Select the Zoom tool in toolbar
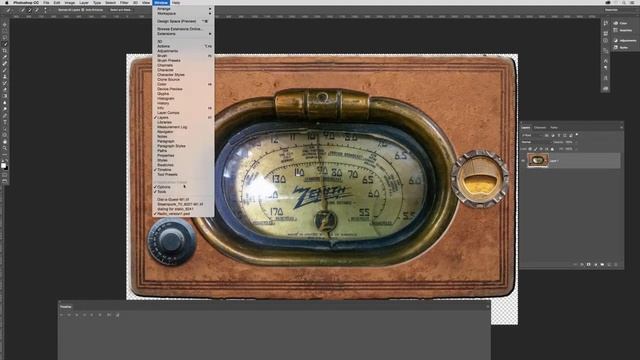This screenshot has width=640, height=360. pos(5,148)
